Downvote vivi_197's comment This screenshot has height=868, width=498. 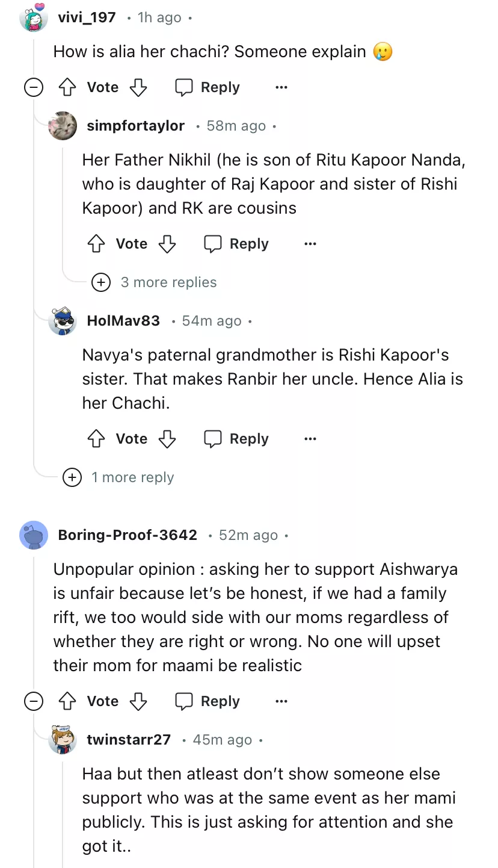click(x=138, y=87)
